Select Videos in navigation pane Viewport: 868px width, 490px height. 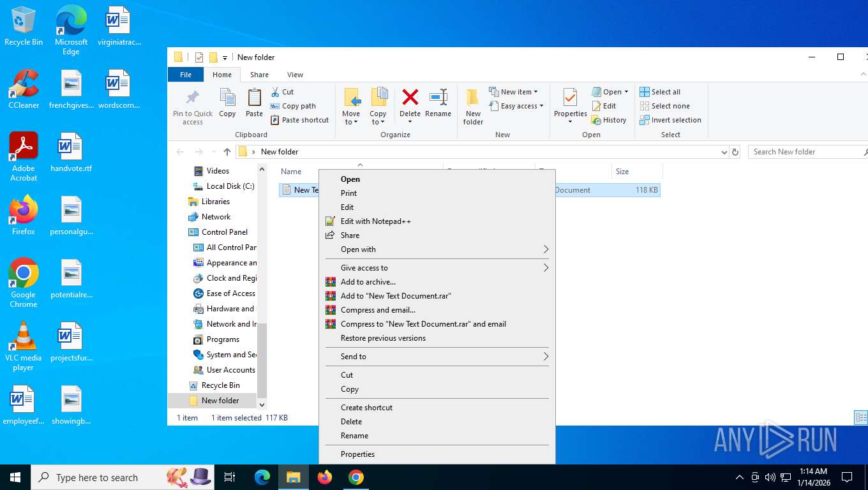tap(218, 171)
